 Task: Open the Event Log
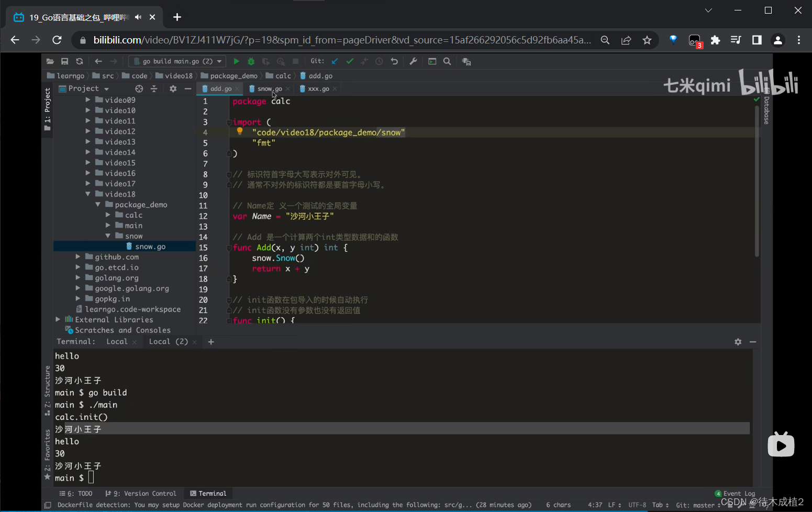click(x=735, y=493)
